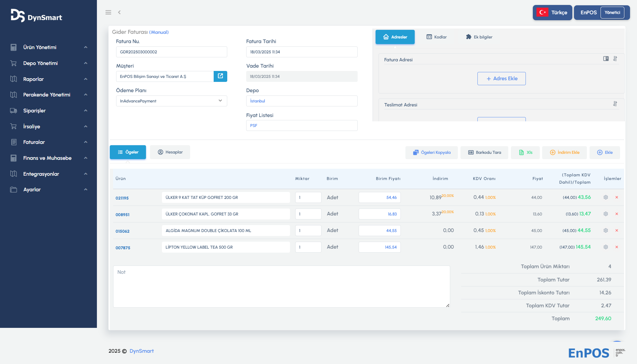Delete the LİPTON YELLOW LABEL TEA row

pos(617,247)
